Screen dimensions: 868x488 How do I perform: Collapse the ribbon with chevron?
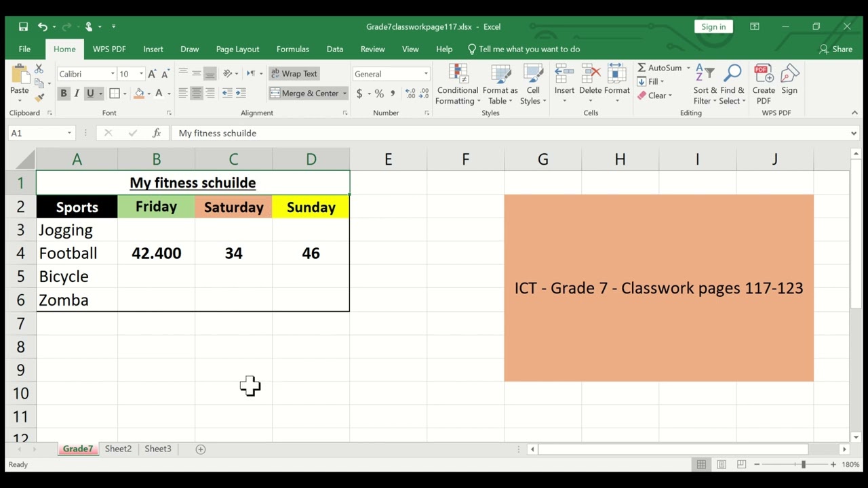tap(854, 113)
